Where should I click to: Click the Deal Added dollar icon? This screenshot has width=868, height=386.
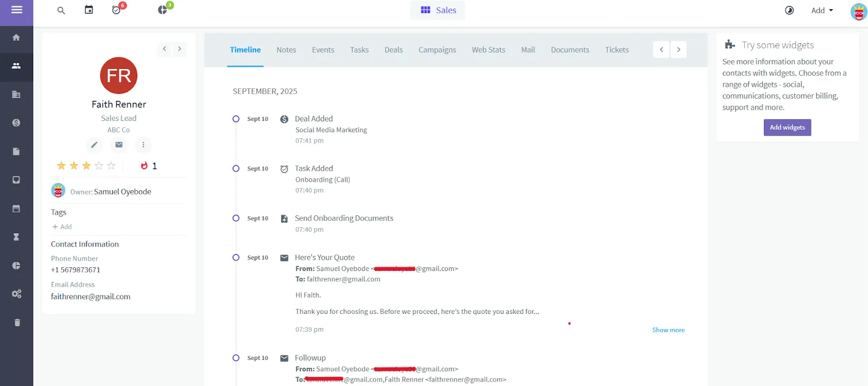coord(284,119)
